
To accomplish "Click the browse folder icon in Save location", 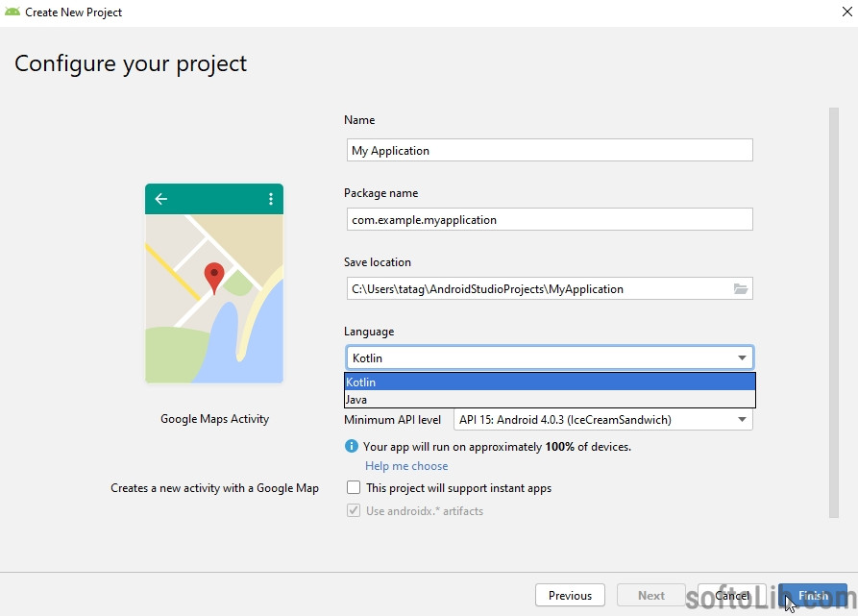I will coord(741,289).
